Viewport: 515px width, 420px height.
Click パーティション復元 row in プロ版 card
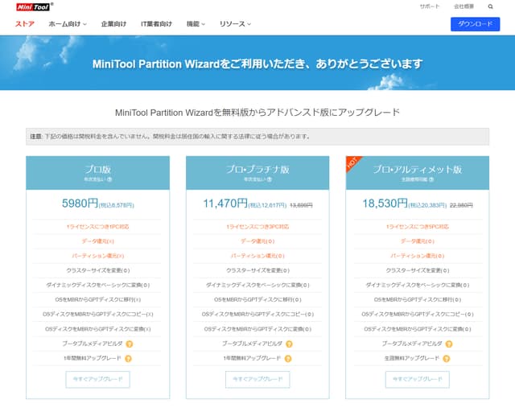pyautogui.click(x=98, y=256)
